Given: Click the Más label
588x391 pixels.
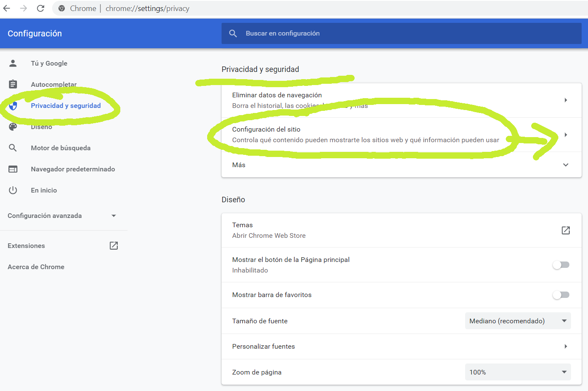Looking at the screenshot, I should click(239, 165).
